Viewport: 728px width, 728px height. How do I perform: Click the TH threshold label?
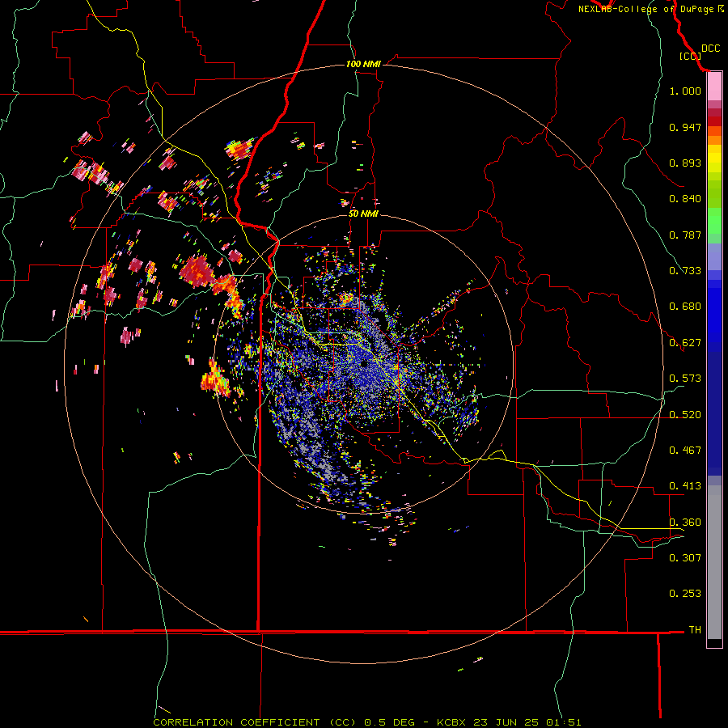point(695,630)
